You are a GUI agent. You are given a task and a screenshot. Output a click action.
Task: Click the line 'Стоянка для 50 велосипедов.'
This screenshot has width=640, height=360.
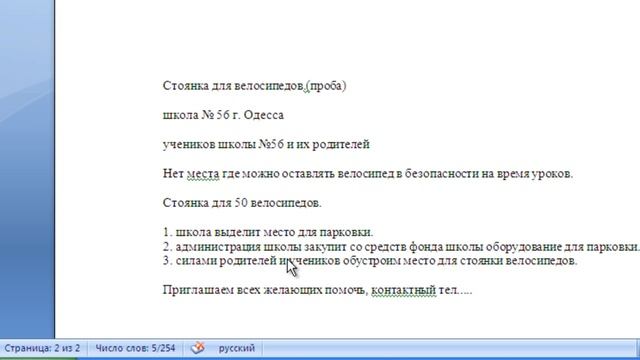[242, 203]
